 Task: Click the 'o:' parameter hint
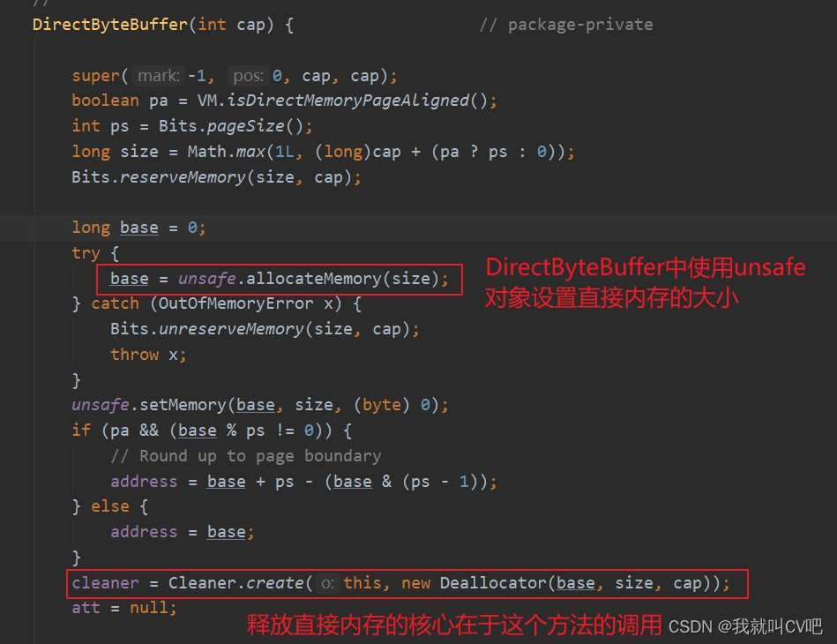click(x=327, y=583)
